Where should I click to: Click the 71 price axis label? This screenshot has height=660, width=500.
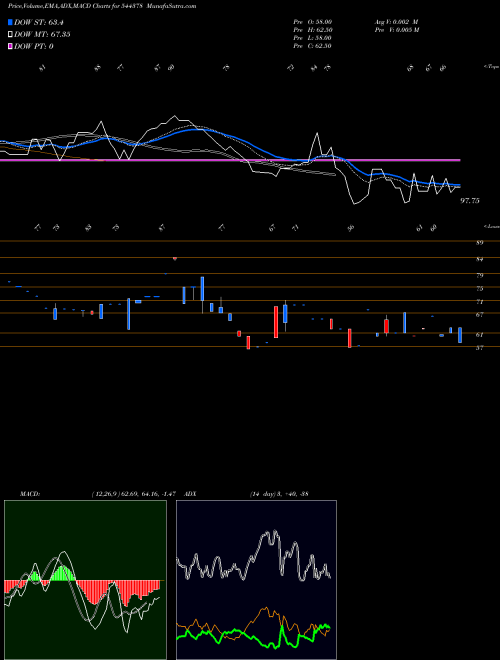[x=479, y=302]
